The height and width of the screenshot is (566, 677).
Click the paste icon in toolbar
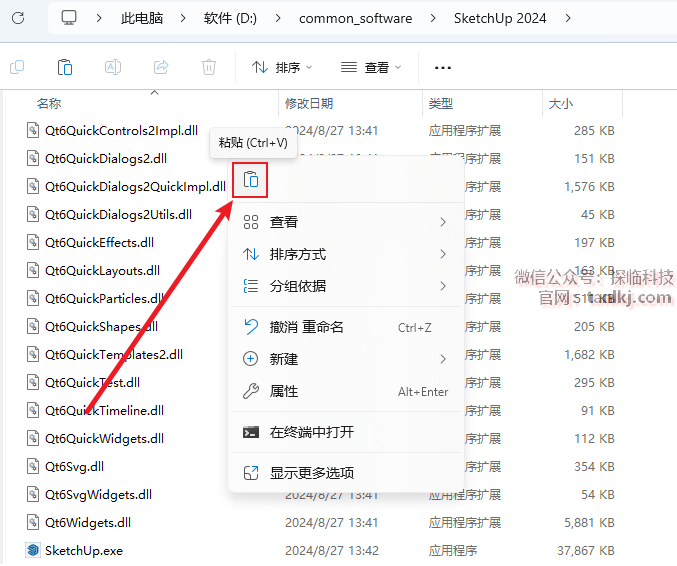pos(65,67)
